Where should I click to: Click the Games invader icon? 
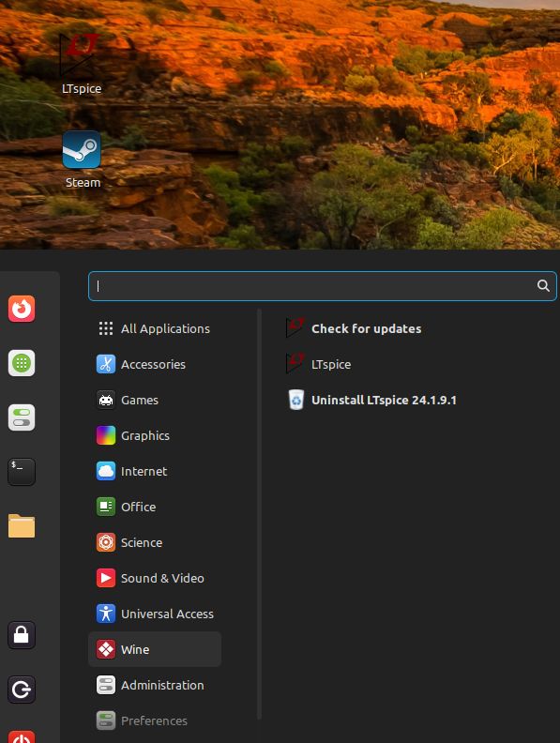click(106, 400)
